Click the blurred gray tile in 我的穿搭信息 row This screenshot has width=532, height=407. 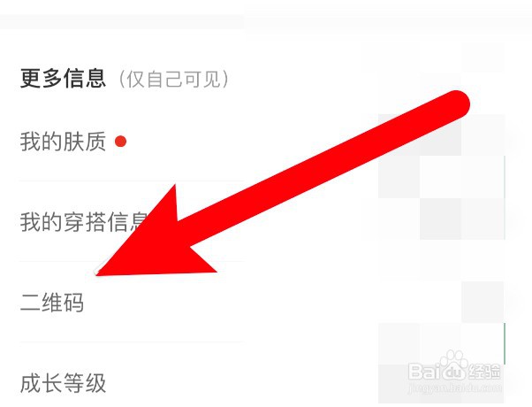pos(440,219)
